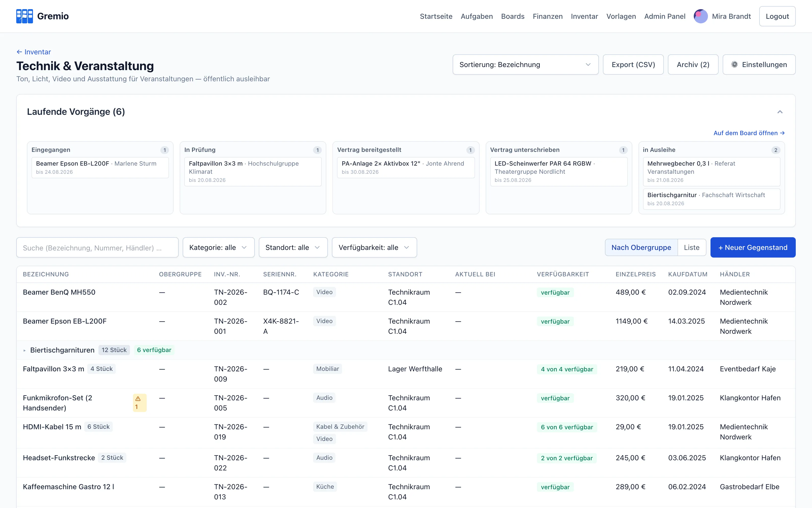Click the 6 von 6 verfügbar badge
Viewport: 812px width, 508px height.
(567, 427)
